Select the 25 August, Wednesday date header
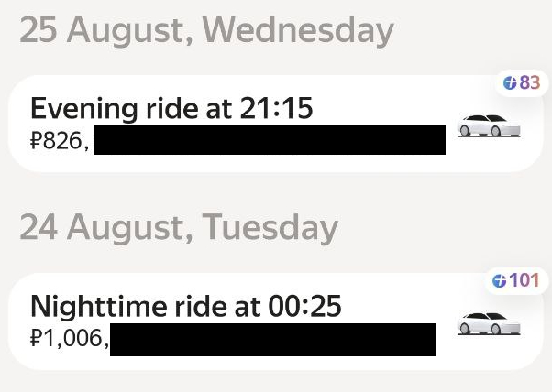 (206, 31)
